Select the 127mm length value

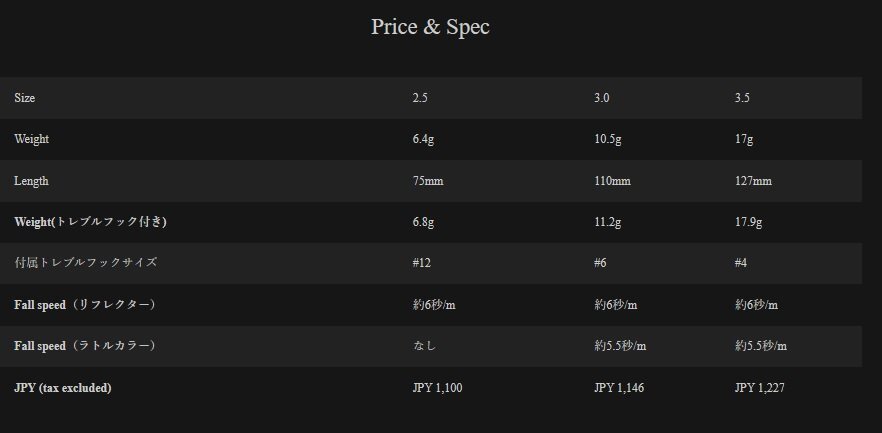point(753,181)
